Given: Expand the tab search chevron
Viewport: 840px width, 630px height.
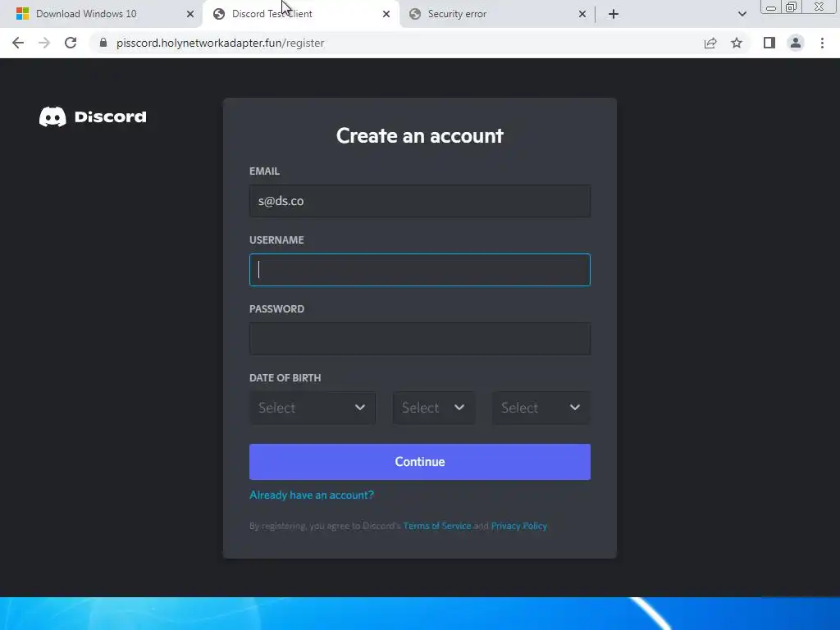Looking at the screenshot, I should coord(742,14).
